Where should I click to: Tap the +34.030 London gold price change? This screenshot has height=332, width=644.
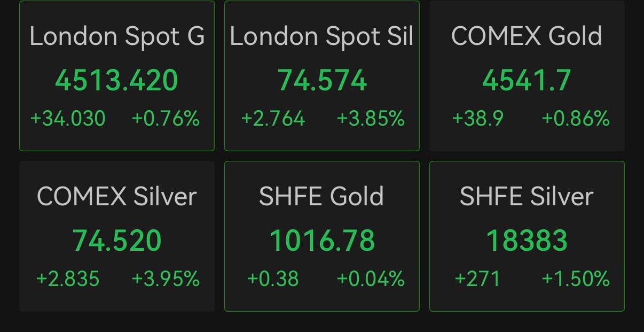[68, 118]
